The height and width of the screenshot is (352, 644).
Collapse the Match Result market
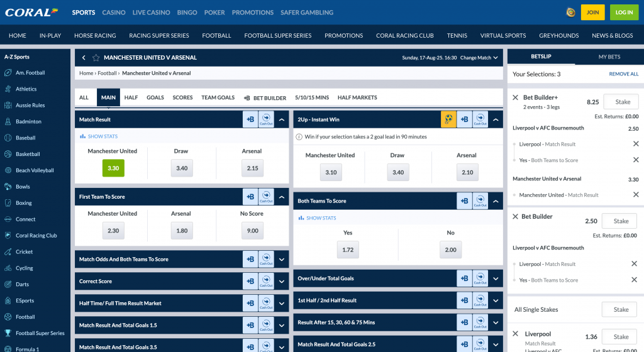[x=282, y=120]
